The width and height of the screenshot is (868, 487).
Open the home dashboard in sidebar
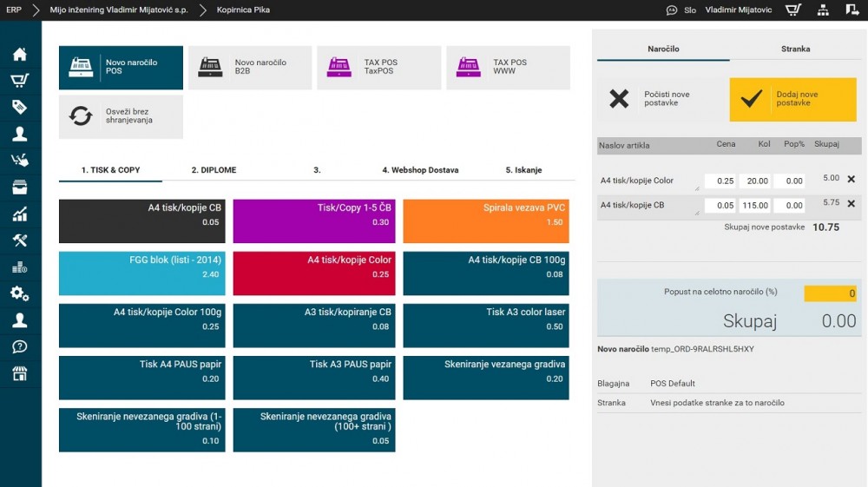click(19, 54)
